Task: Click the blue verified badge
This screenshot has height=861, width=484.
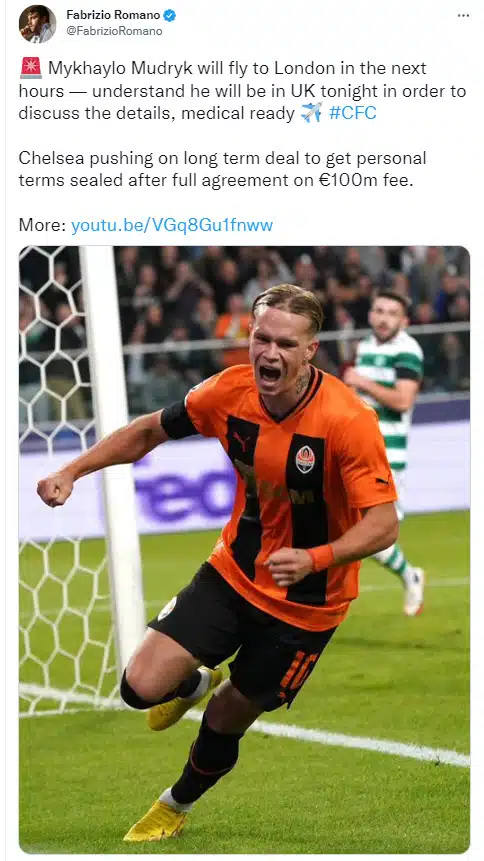Action: tap(170, 15)
